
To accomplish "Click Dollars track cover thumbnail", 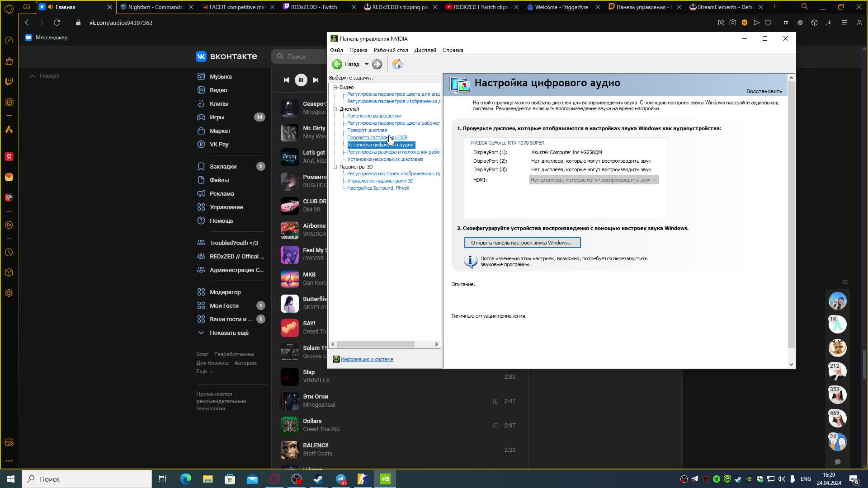I will tap(290, 426).
